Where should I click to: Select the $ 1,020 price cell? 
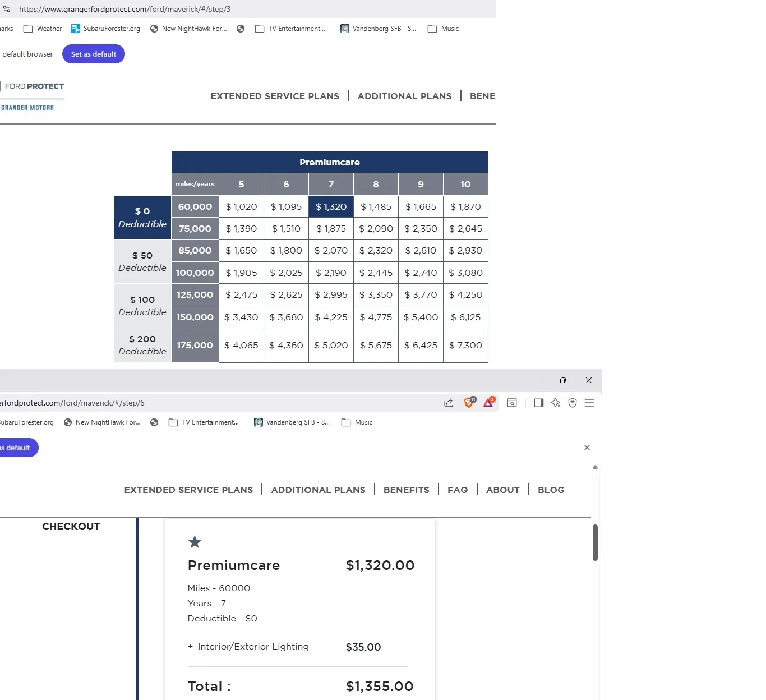point(241,206)
